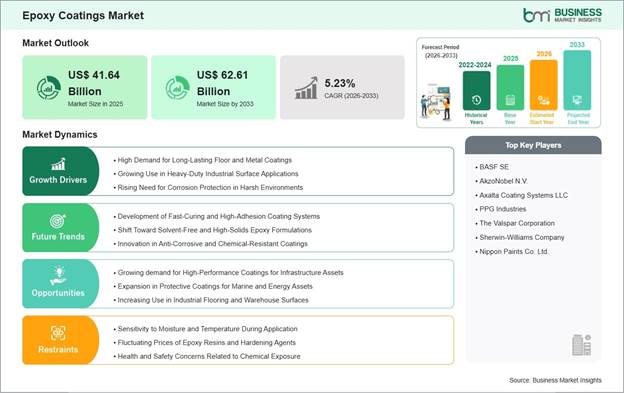Image resolution: width=624 pixels, height=393 pixels.
Task: Click the teal 2033 Projected End Year bar
Action: [x=577, y=80]
